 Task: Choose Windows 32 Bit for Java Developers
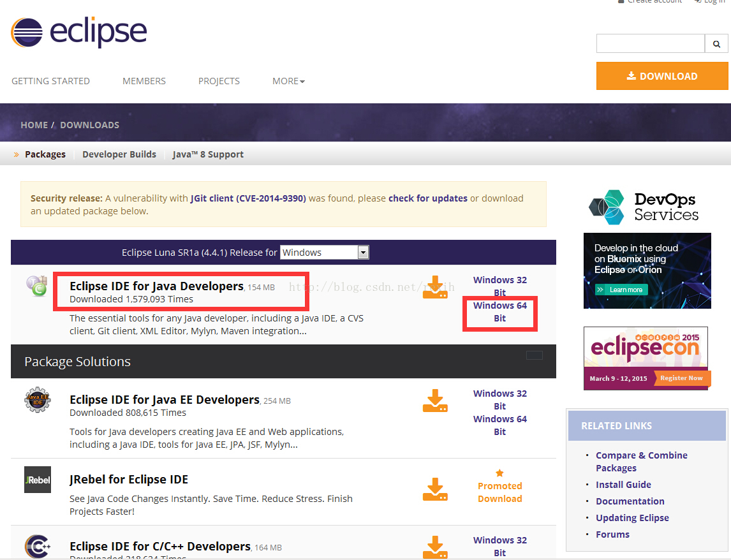click(x=499, y=286)
